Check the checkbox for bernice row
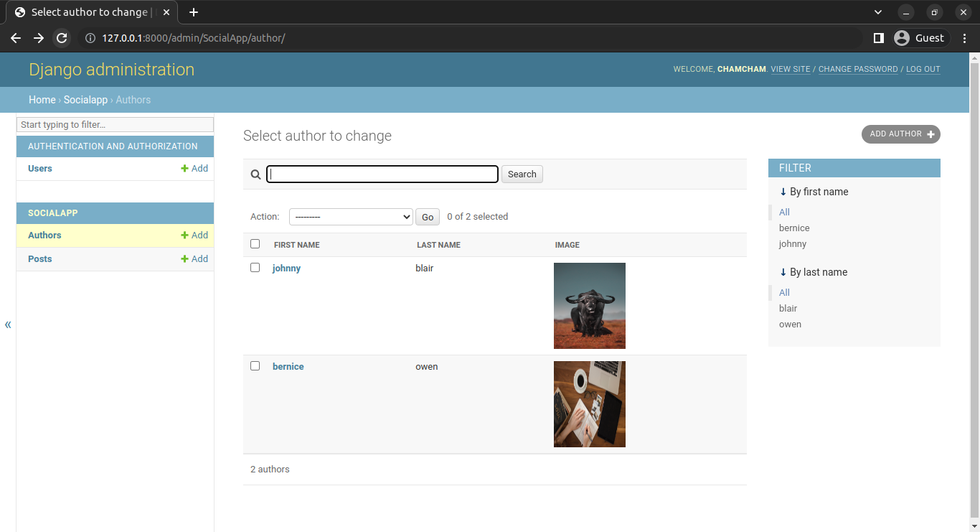The image size is (980, 532). (255, 366)
